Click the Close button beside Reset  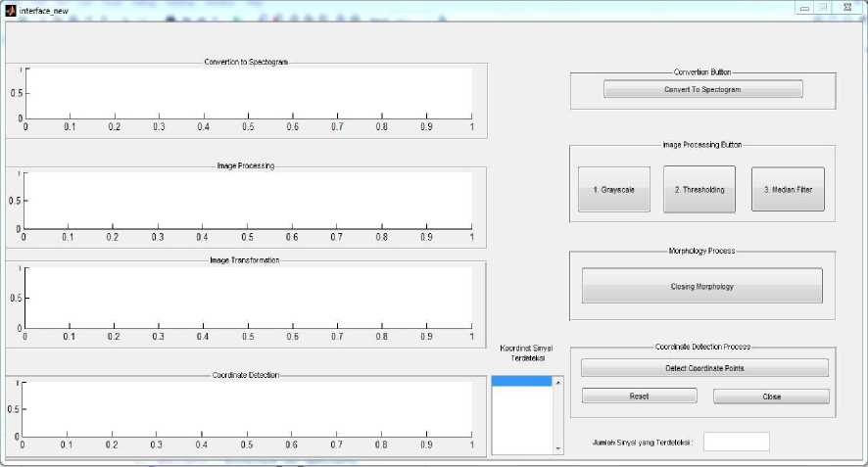coord(771,397)
